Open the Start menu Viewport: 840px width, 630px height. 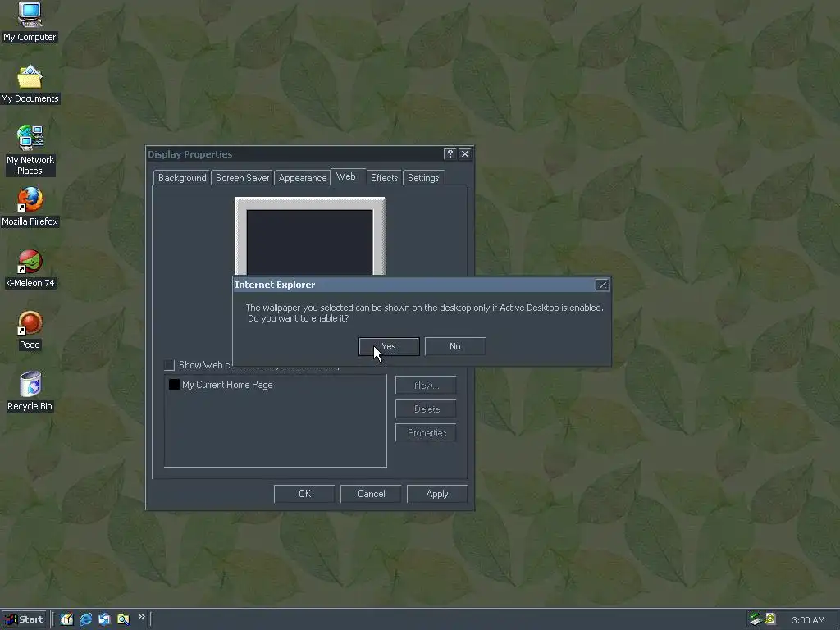(24, 619)
